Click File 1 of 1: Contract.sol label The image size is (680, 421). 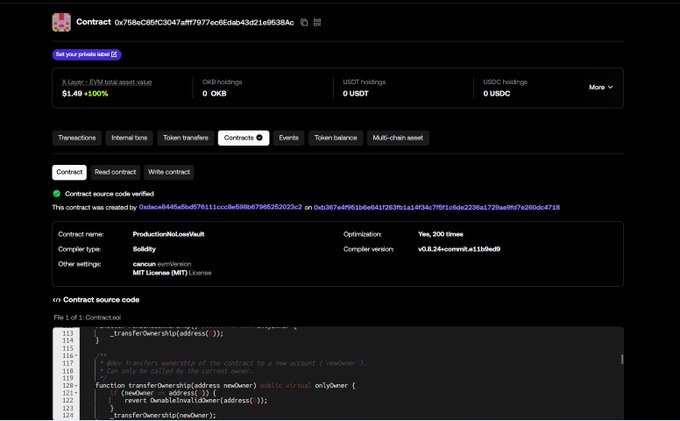click(87, 317)
